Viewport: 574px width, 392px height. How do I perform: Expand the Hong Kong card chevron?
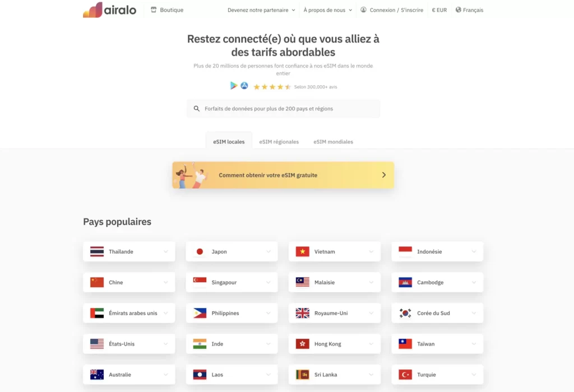(371, 344)
